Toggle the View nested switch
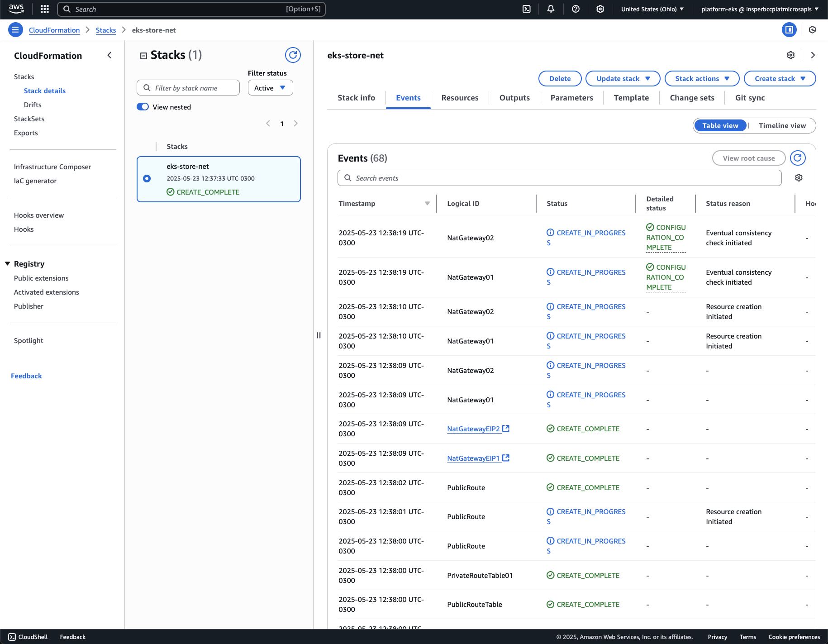 point(143,107)
